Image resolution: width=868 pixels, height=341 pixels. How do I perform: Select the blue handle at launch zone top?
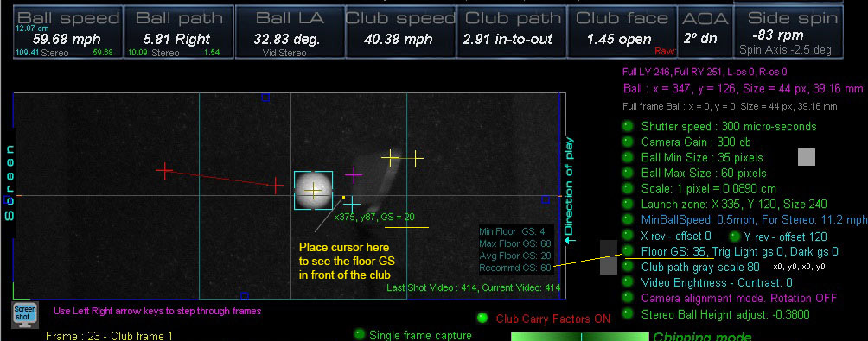(265, 98)
